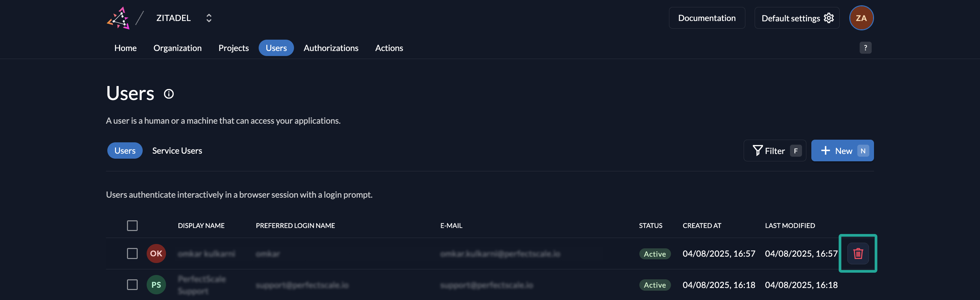Click the Active status badge in PS row

tap(654, 285)
